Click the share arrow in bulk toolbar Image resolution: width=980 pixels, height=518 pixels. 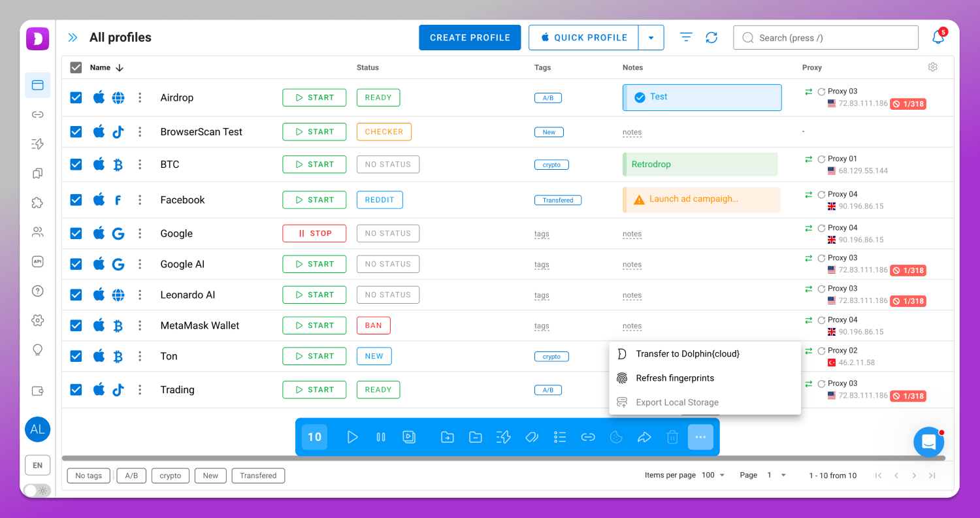click(644, 437)
